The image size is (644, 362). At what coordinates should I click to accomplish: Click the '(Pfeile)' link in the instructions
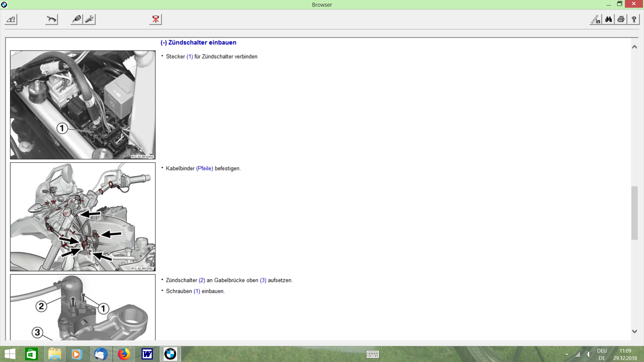[205, 168]
